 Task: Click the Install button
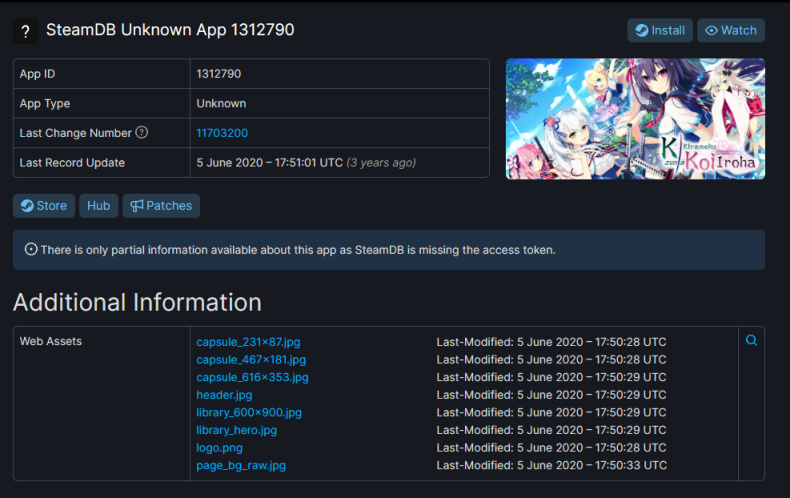pos(660,30)
